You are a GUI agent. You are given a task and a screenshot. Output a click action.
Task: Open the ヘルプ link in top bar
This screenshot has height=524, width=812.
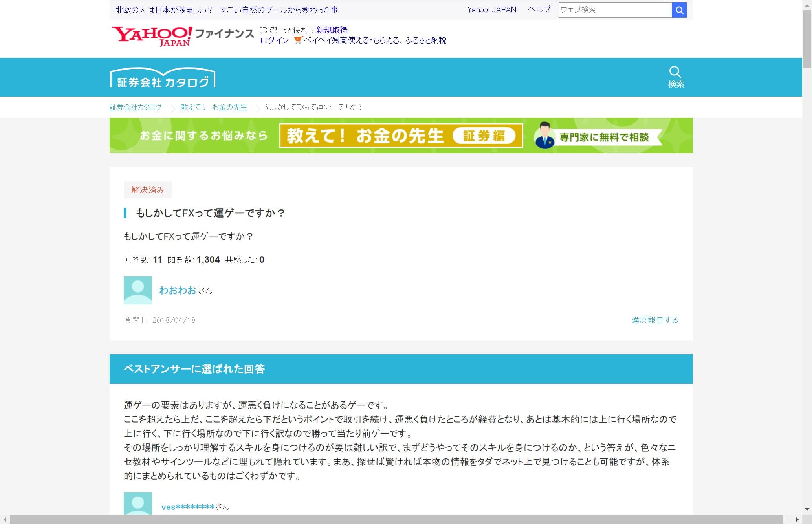coord(539,10)
